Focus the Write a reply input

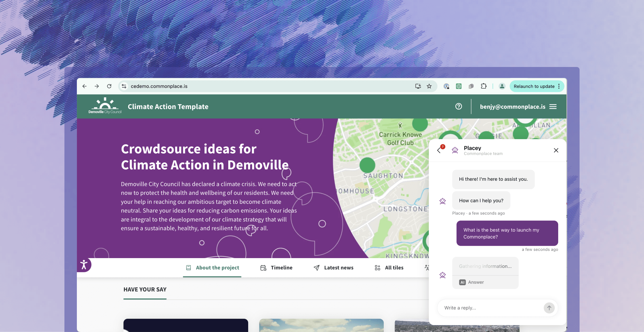[491, 308]
